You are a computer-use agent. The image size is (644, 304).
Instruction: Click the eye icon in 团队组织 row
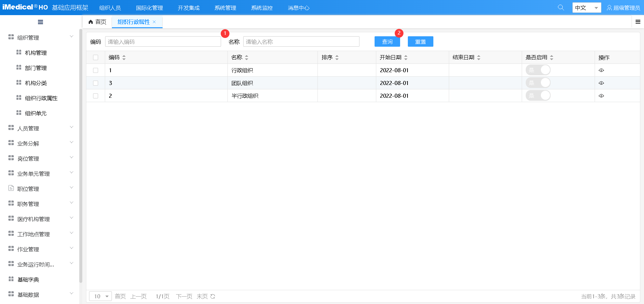click(601, 83)
